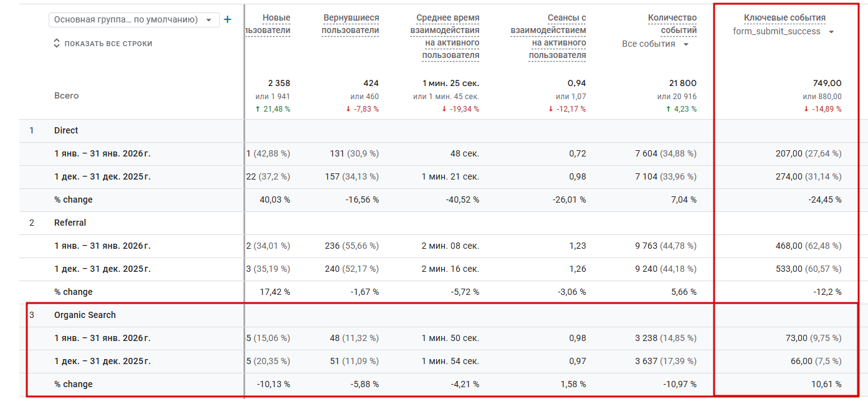Click the ПОКАЗАТЬ ВСЕ СТРОКИ expander

(x=103, y=44)
